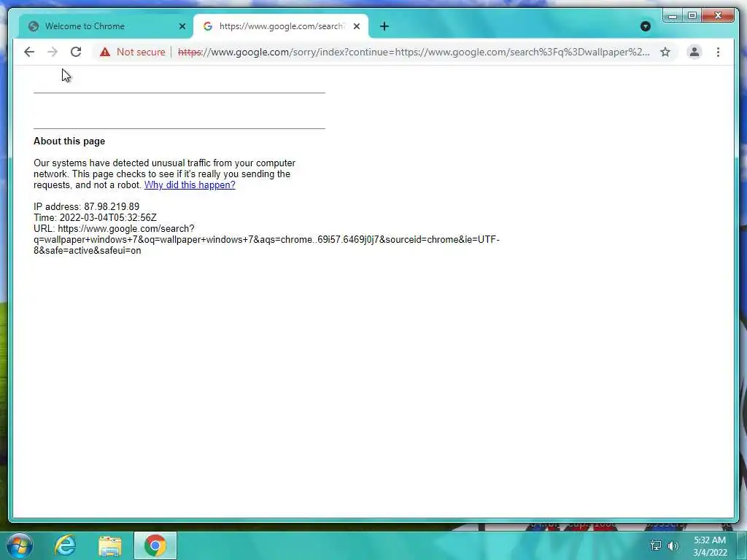Click the IP address 87.98.219.89 line
This screenshot has width=747, height=560.
coord(86,206)
